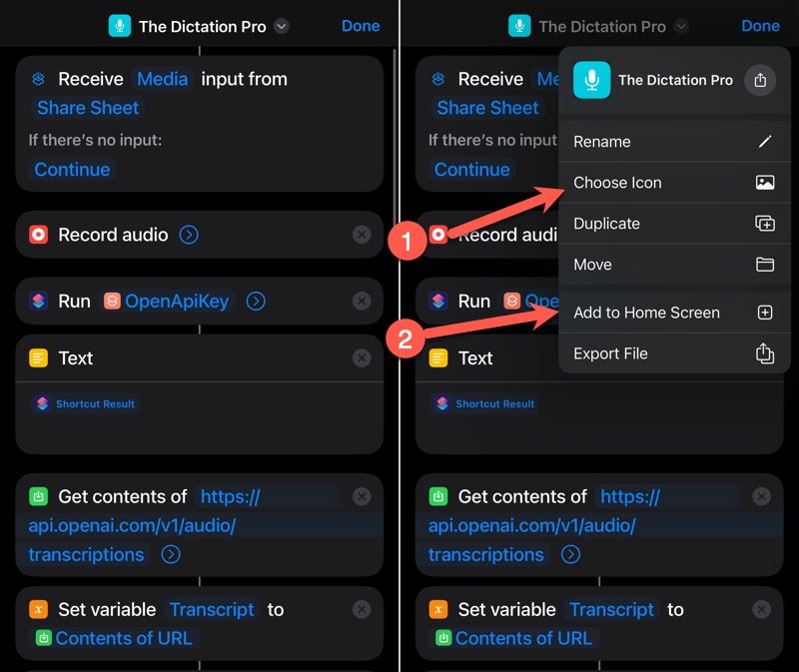Click the orange Set variable icon in right panel

pyautogui.click(x=438, y=610)
